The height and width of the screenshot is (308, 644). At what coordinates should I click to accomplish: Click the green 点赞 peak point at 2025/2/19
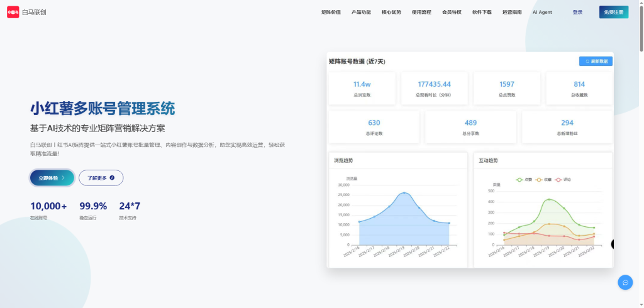click(549, 200)
